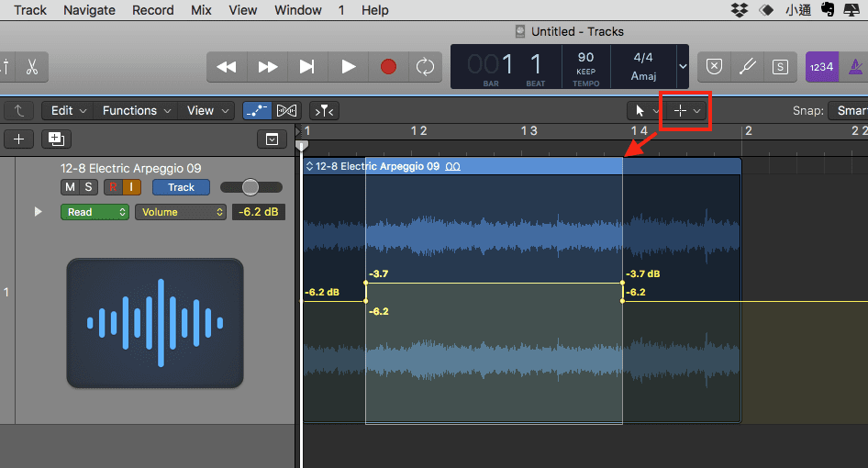
Task: Open the 1 screenset menu
Action: point(341,10)
